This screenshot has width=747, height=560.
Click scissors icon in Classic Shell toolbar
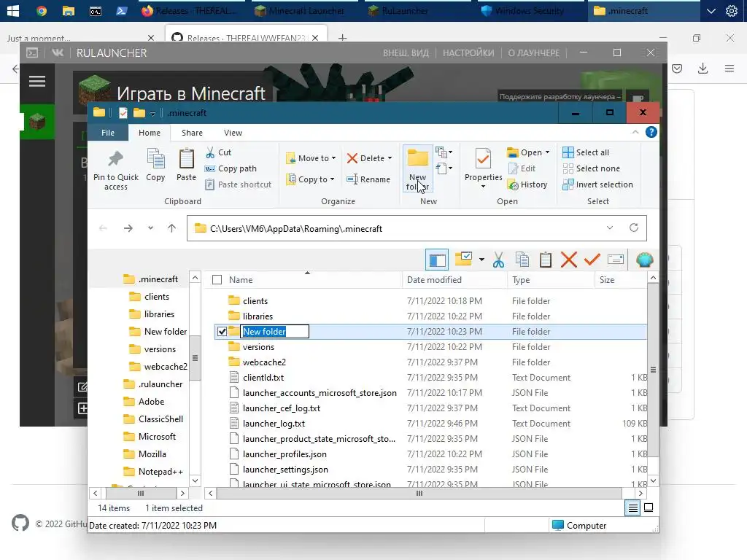point(498,260)
